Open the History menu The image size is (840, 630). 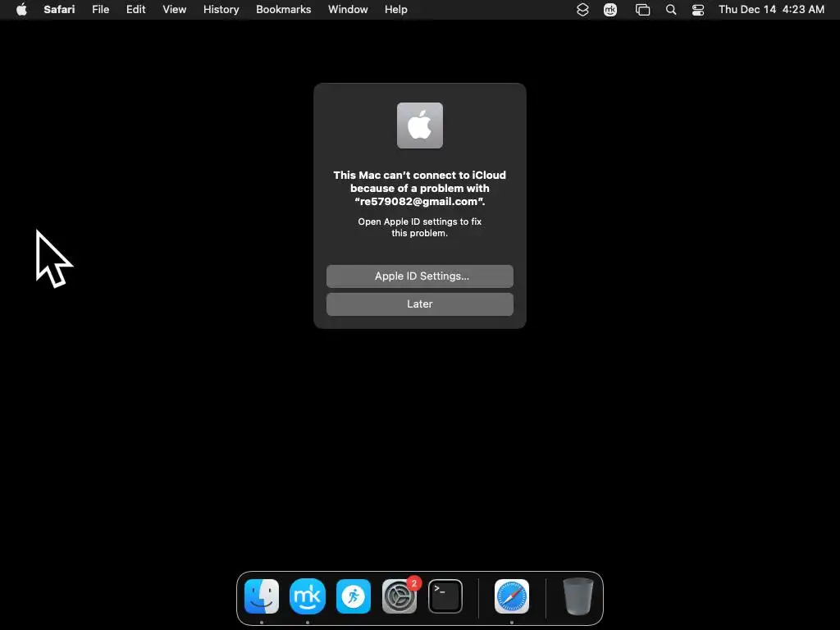pos(221,9)
